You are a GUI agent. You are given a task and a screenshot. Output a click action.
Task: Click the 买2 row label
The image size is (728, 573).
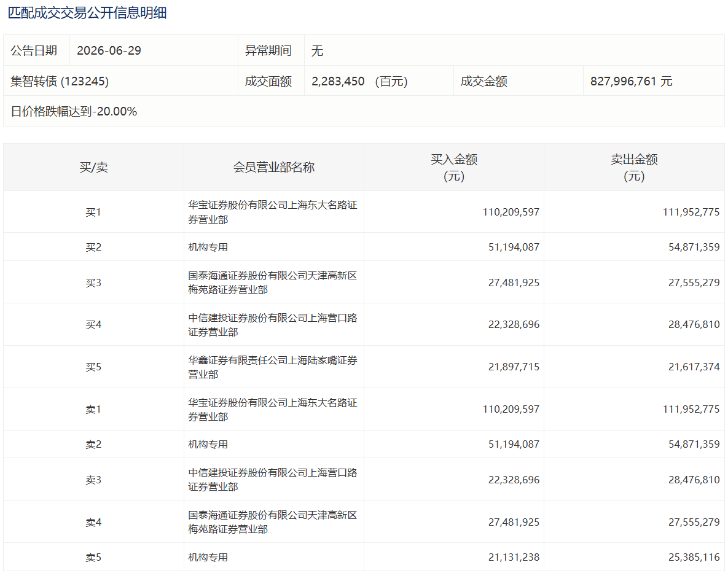coord(93,247)
